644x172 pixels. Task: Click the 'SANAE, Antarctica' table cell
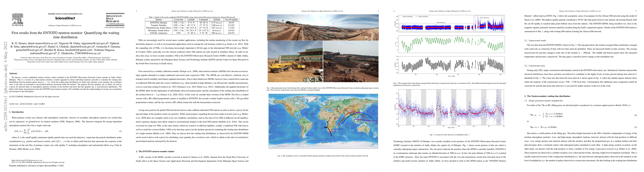pyautogui.click(x=159, y=33)
